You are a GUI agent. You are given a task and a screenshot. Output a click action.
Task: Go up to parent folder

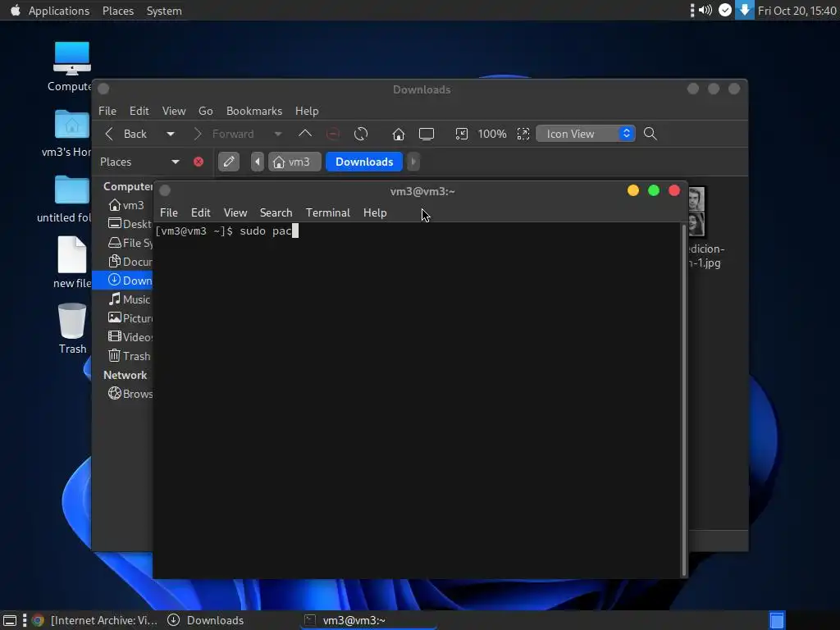pos(305,134)
